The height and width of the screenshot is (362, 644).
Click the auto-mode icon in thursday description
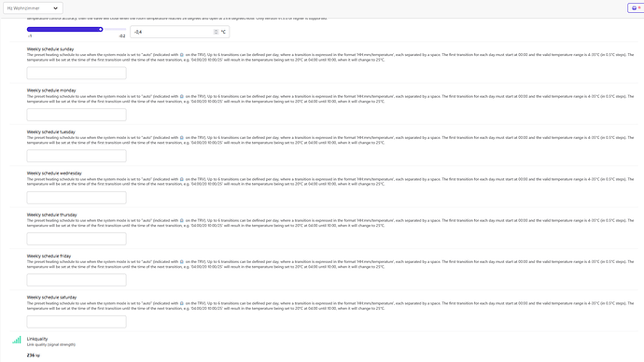point(182,220)
